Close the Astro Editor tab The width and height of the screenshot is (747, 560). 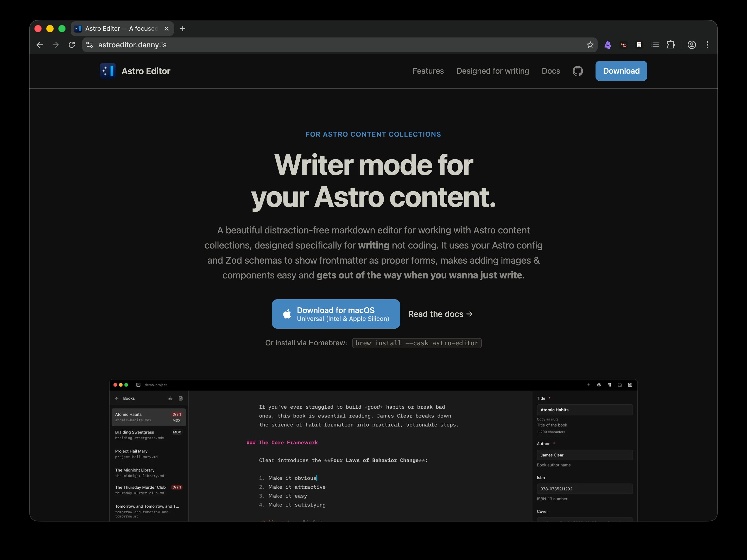pos(167,29)
